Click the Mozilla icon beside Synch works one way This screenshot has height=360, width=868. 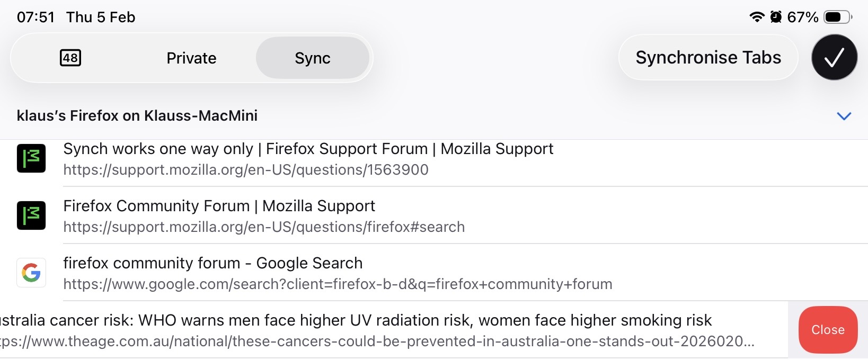pyautogui.click(x=31, y=158)
